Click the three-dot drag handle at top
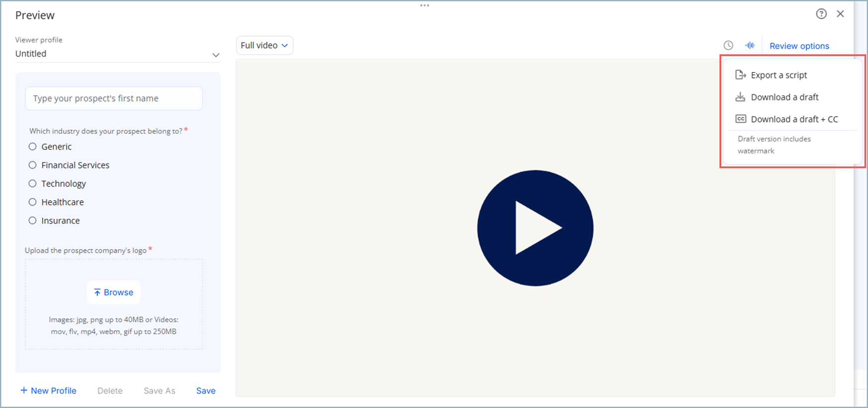This screenshot has height=408, width=868. (424, 5)
